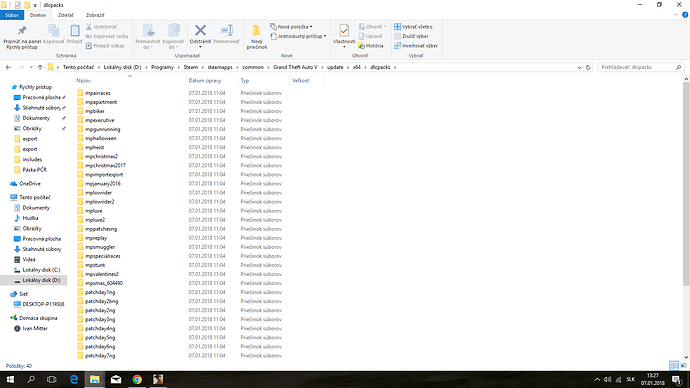Screen dimensions: 690x388
Task: Open the Súbor file tab
Action: [x=12, y=15]
